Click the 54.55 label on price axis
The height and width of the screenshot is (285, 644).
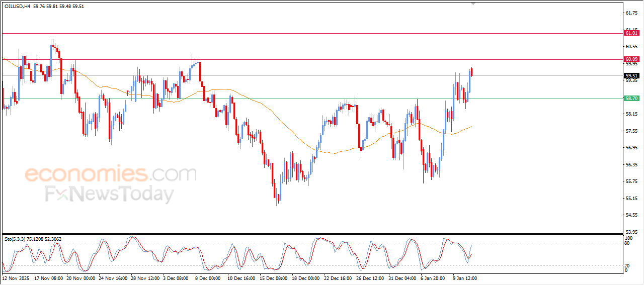[631, 215]
